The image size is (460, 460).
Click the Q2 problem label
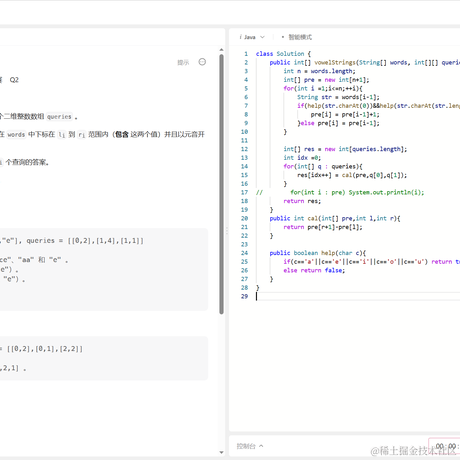pyautogui.click(x=14, y=80)
